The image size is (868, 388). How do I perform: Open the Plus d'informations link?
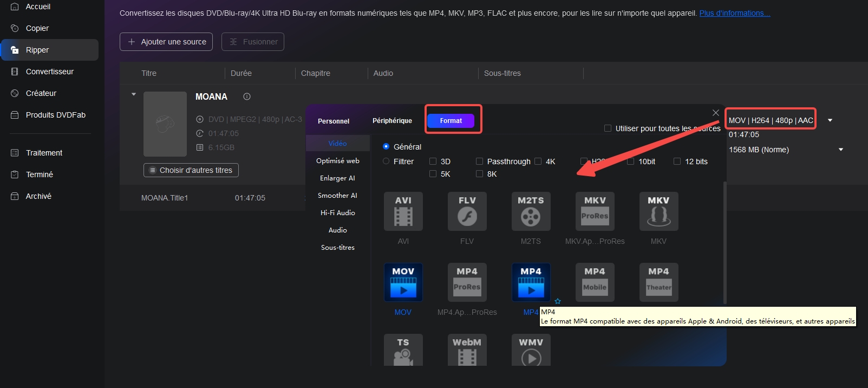(x=735, y=13)
